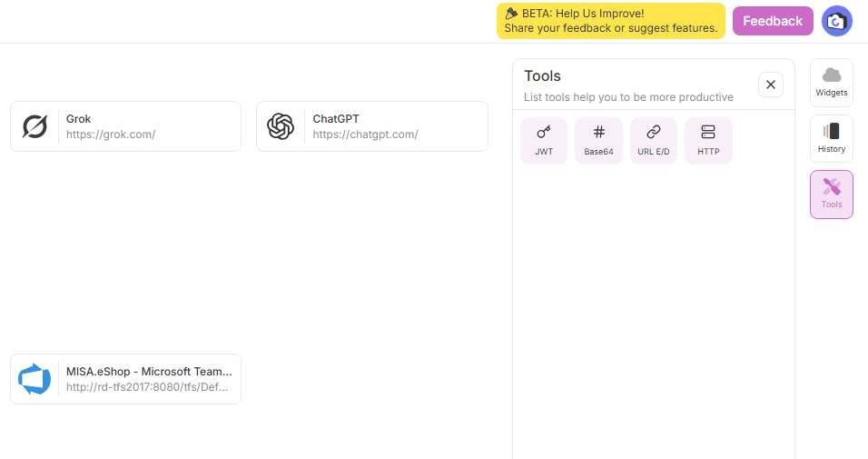Toggle the Tools sidebar tab
The height and width of the screenshot is (459, 868).
click(x=831, y=195)
